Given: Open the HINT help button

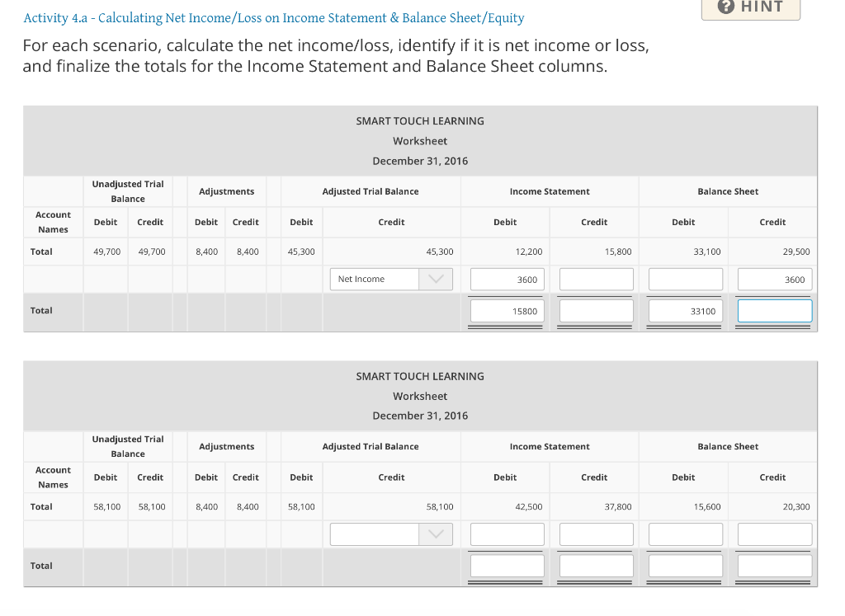Looking at the screenshot, I should click(751, 7).
